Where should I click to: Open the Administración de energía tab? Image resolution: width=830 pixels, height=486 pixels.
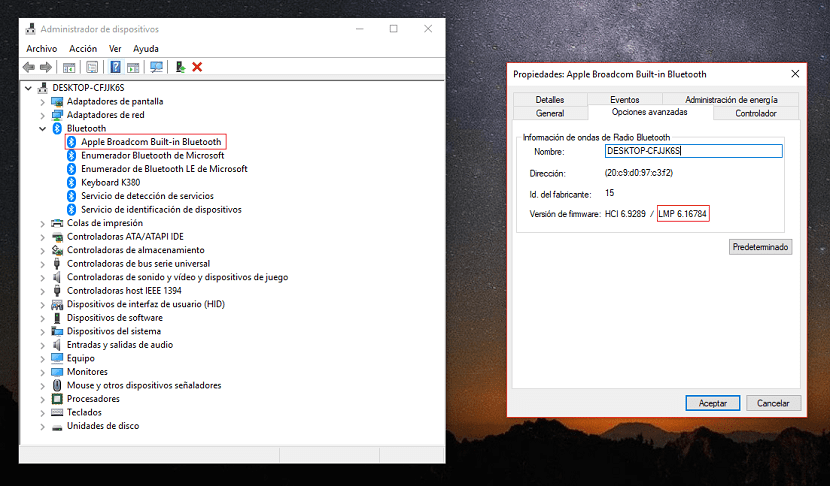(731, 100)
